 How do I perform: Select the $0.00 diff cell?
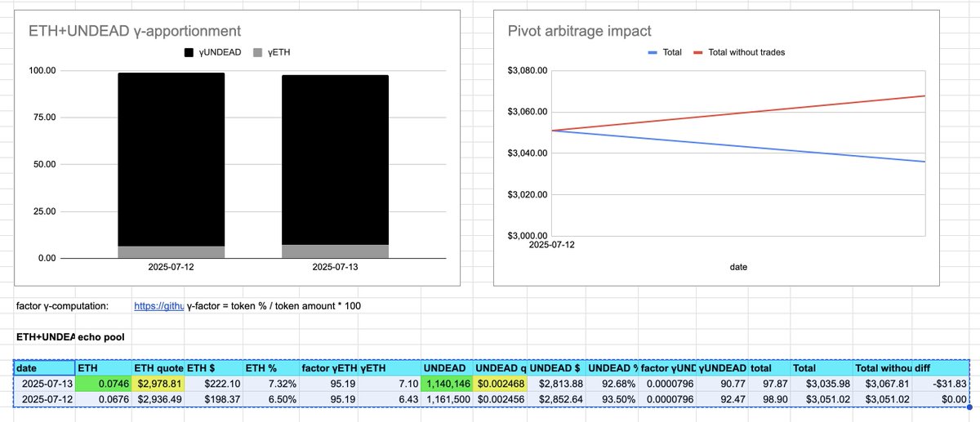[940, 399]
